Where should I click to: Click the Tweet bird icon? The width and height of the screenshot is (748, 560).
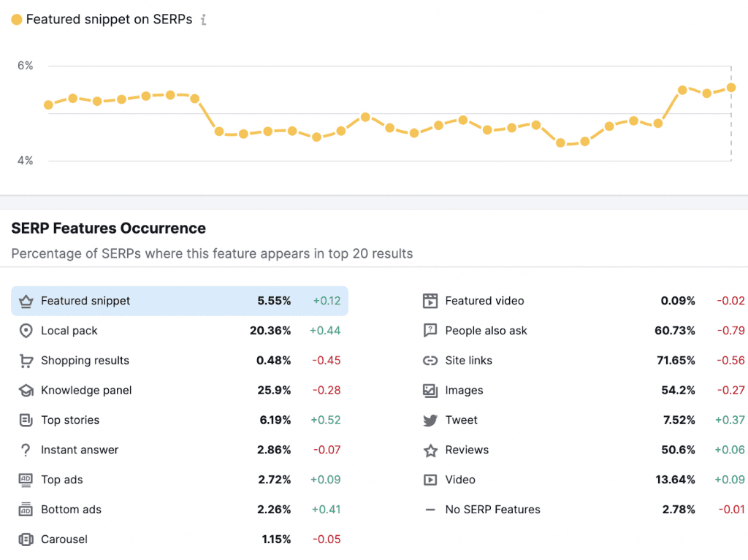(430, 421)
